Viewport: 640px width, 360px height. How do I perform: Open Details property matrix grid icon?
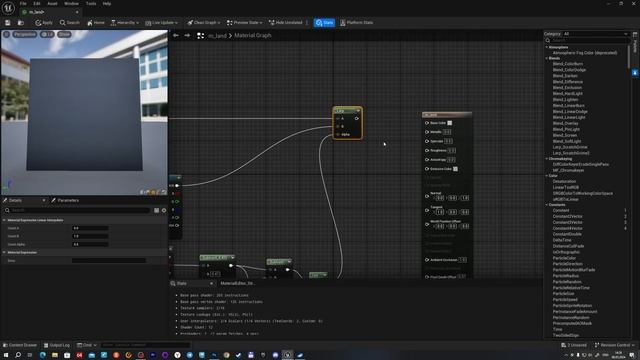tap(157, 210)
